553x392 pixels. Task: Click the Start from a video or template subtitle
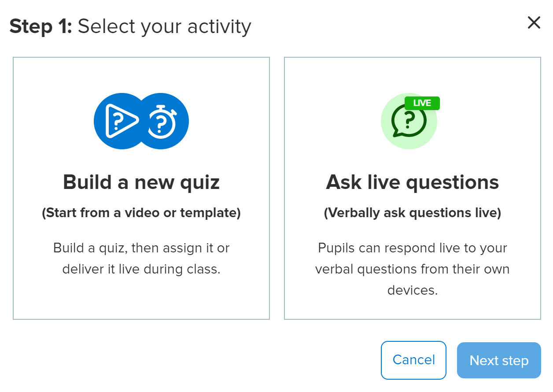coord(141,213)
